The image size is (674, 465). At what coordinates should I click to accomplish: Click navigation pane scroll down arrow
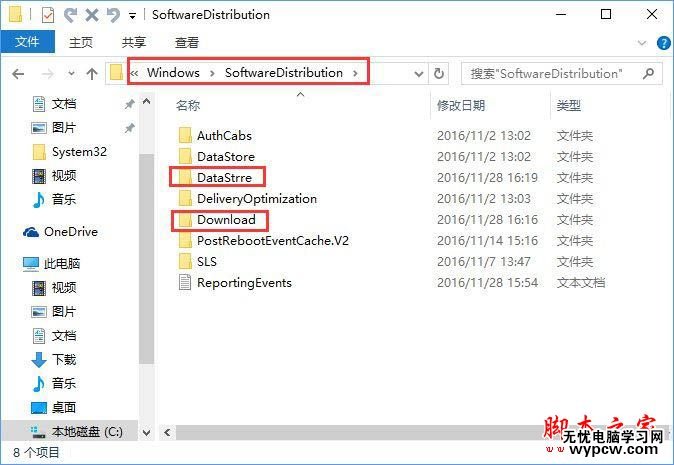[x=146, y=433]
